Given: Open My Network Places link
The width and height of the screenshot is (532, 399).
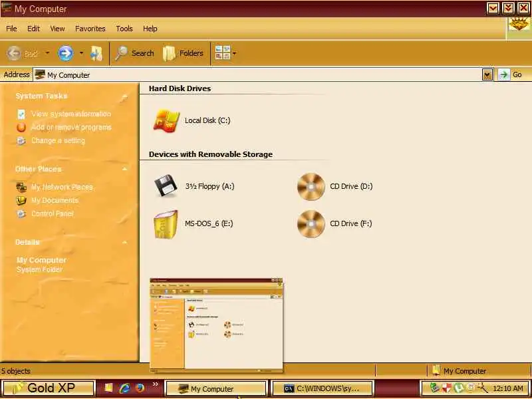Looking at the screenshot, I should click(x=62, y=187).
